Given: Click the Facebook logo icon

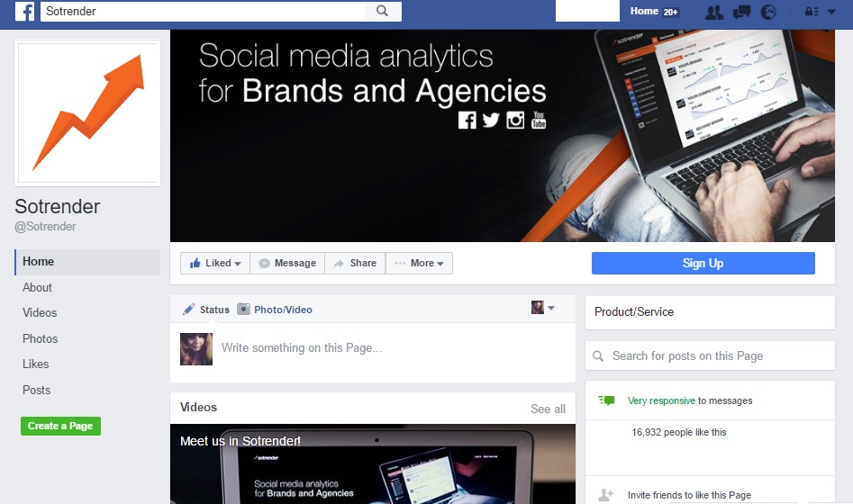Looking at the screenshot, I should tap(24, 11).
